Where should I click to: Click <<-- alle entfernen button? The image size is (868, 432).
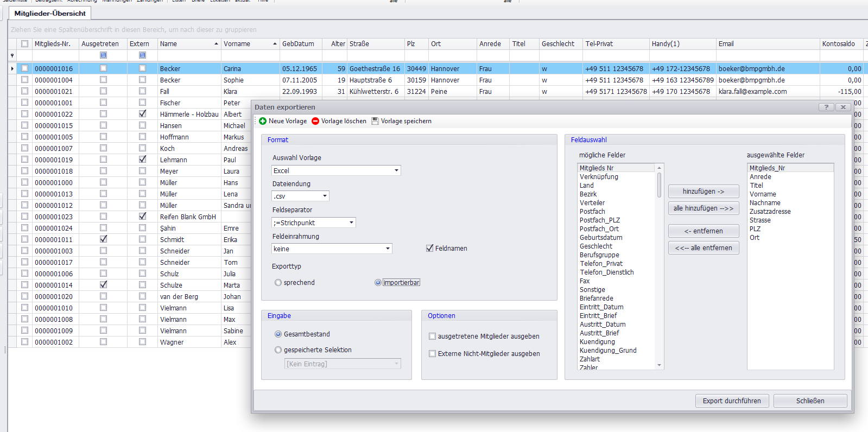704,247
